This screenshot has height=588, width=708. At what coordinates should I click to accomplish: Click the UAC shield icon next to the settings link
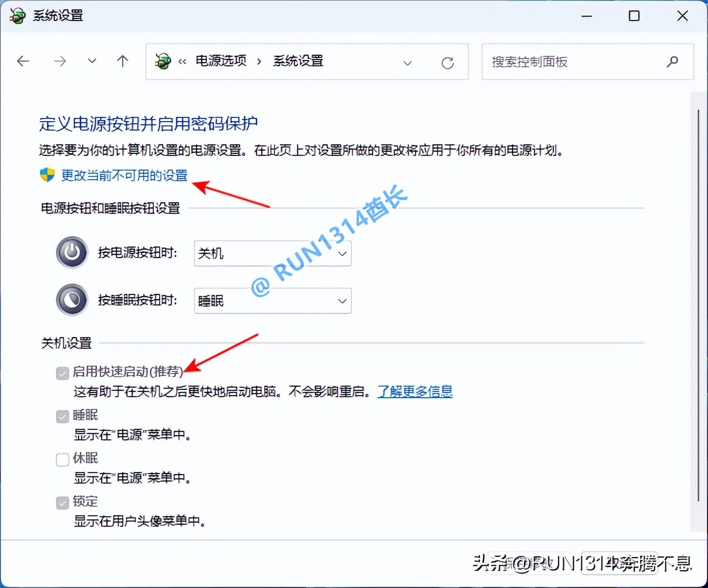pyautogui.click(x=47, y=174)
